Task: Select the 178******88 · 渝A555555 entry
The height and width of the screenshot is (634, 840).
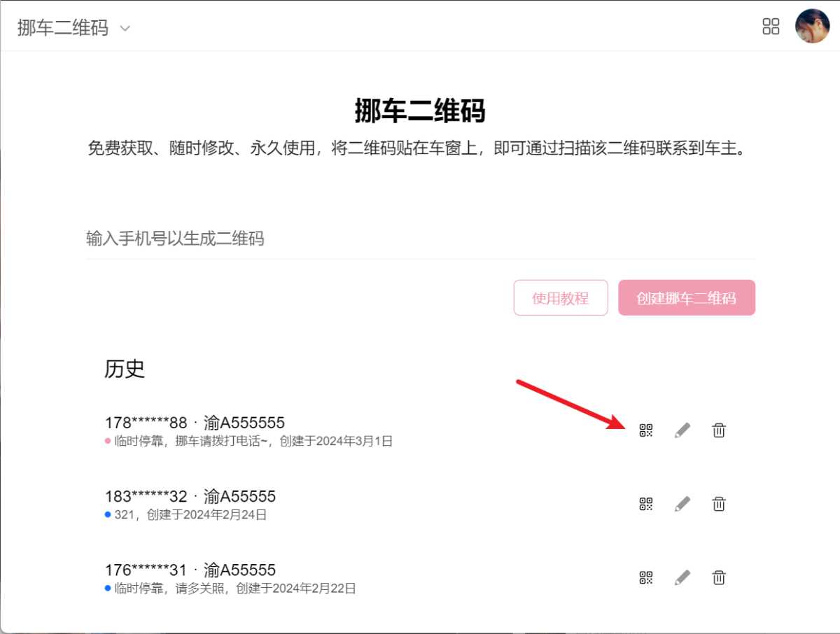Action: pyautogui.click(x=195, y=423)
